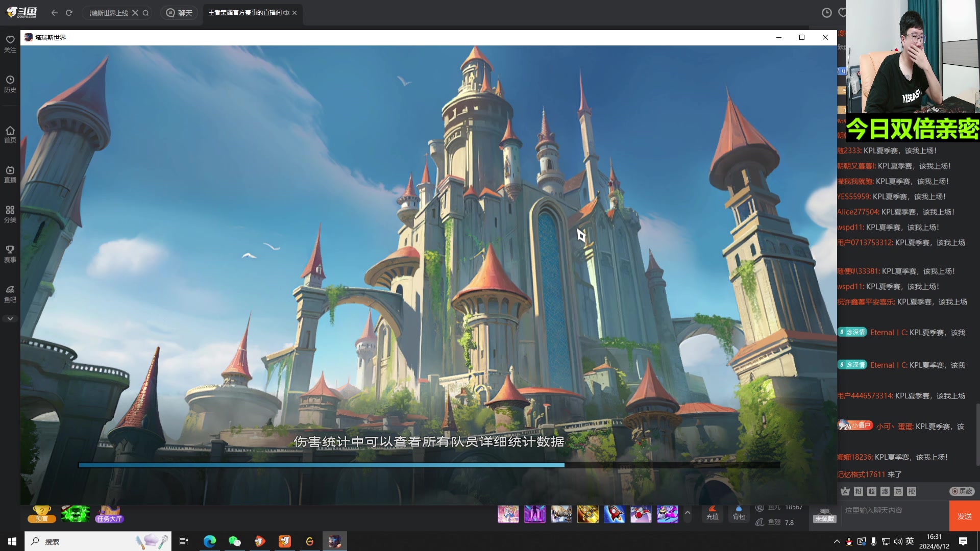Open the orange Douyu app on taskbar
This screenshot has height=551, width=980.
pyautogui.click(x=285, y=541)
